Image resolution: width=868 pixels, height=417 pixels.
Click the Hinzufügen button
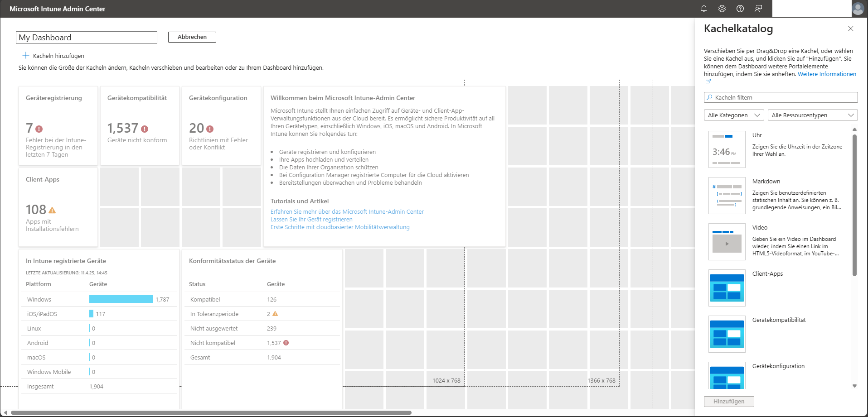coord(729,402)
